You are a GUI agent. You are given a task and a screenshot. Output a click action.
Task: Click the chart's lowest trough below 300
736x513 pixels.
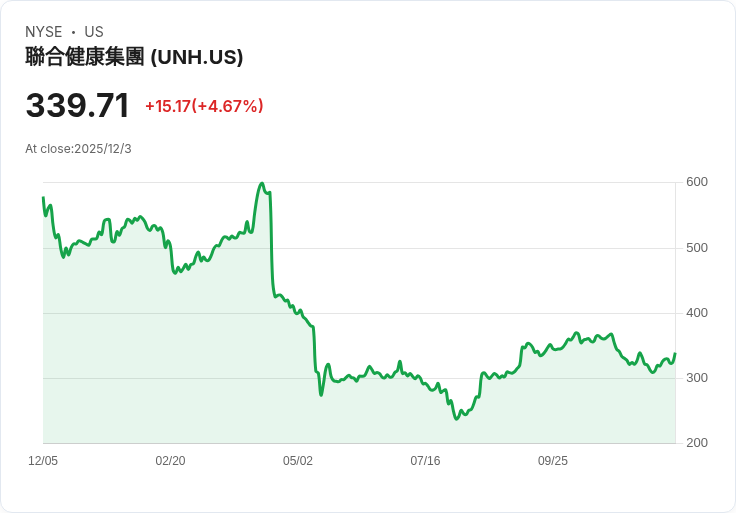click(456, 418)
